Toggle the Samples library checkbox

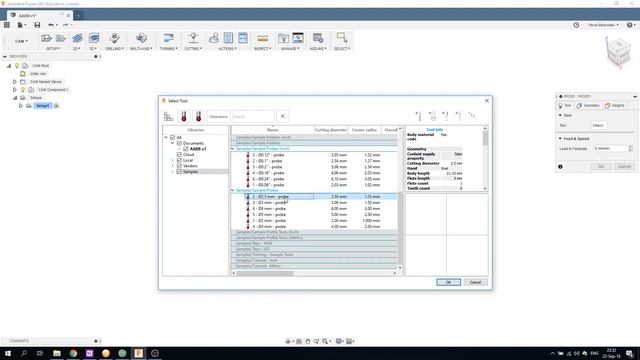tap(179, 172)
